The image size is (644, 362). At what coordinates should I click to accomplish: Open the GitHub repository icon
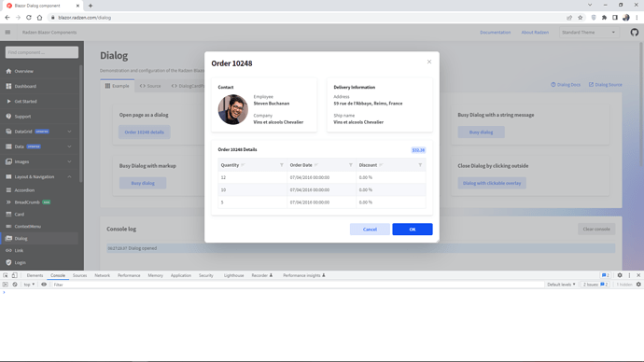click(635, 33)
